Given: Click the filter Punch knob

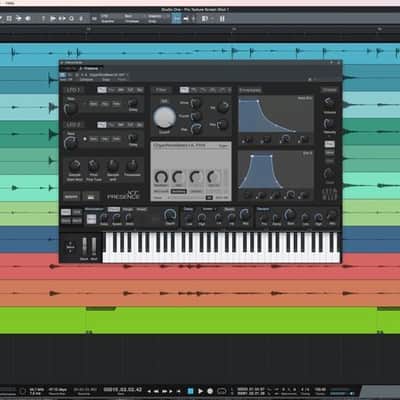Looking at the screenshot, I should coord(196,116).
